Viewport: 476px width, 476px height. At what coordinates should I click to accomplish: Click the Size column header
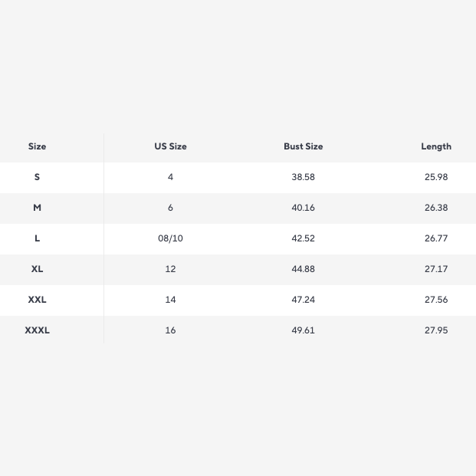click(x=37, y=146)
